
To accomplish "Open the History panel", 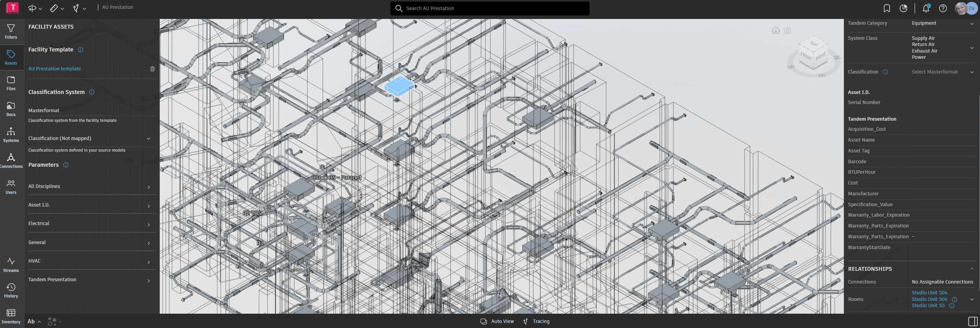I will click(11, 290).
